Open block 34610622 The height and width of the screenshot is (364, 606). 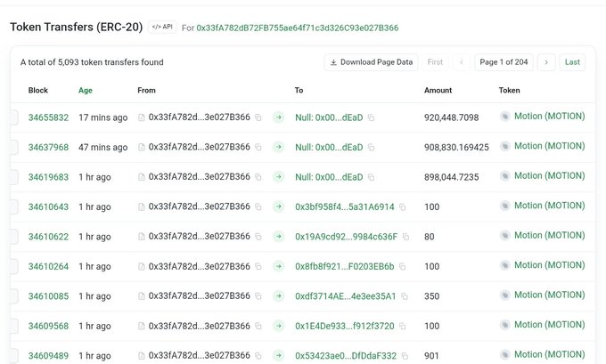coord(48,237)
